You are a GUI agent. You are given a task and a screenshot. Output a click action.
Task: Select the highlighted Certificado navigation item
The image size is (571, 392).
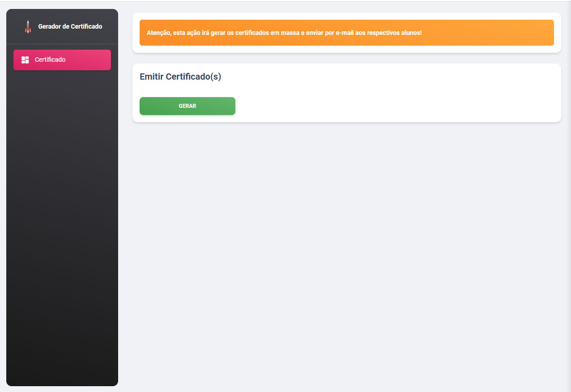(62, 60)
